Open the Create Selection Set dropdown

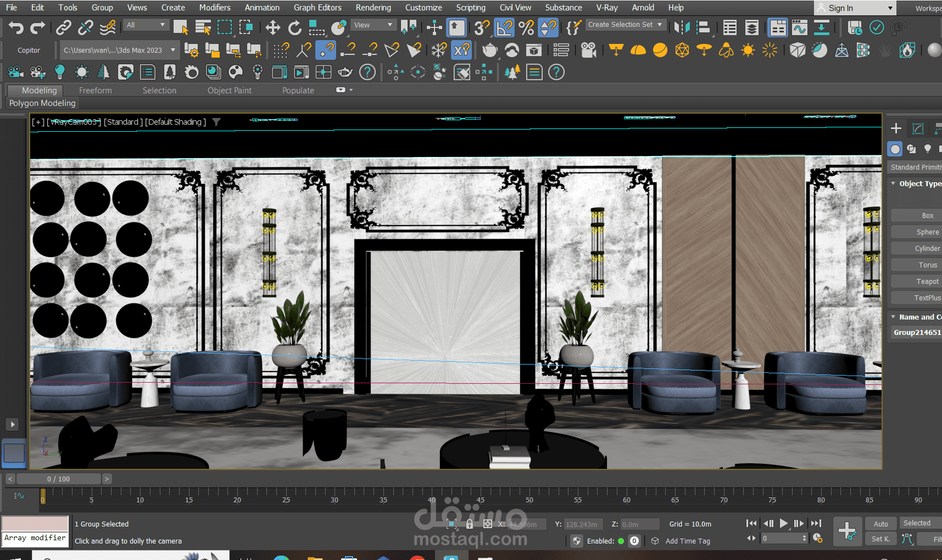[x=626, y=25]
